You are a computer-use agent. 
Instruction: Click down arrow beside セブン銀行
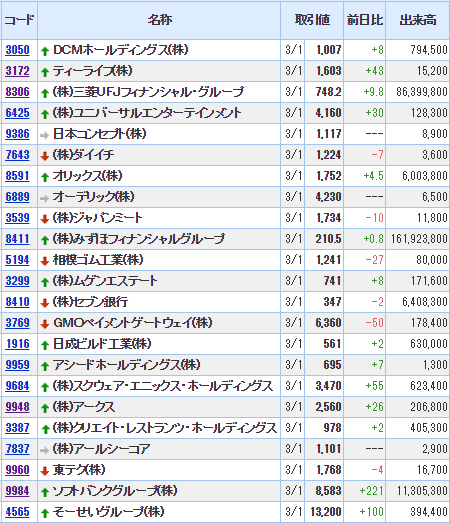(45, 304)
